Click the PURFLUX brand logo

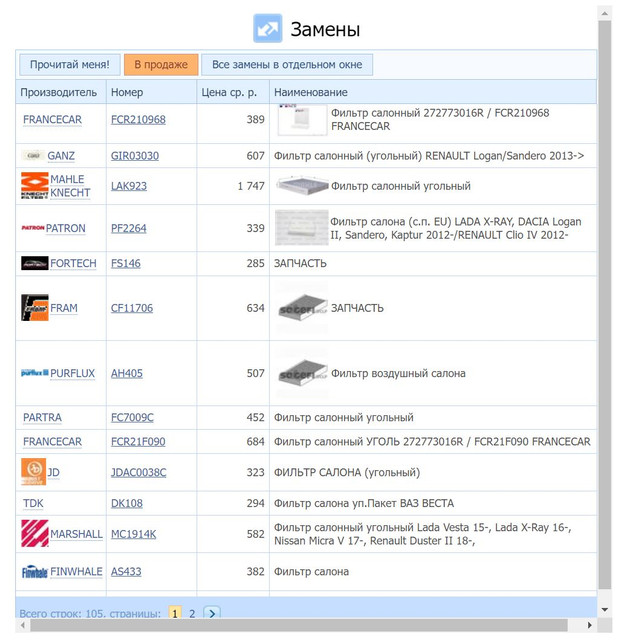click(x=35, y=373)
